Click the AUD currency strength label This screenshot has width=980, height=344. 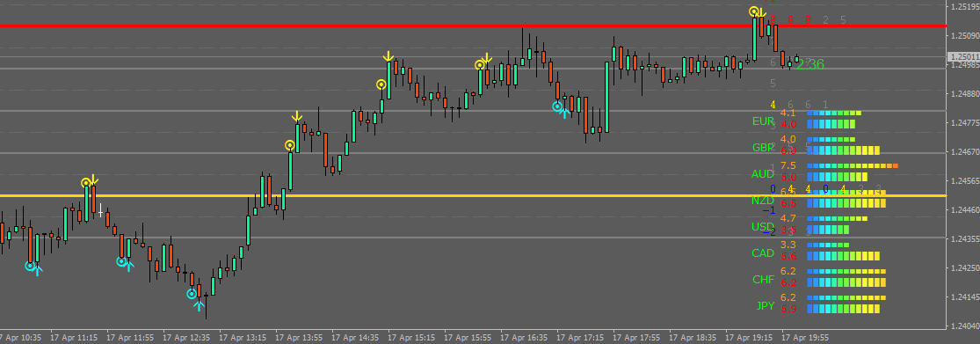(x=764, y=174)
